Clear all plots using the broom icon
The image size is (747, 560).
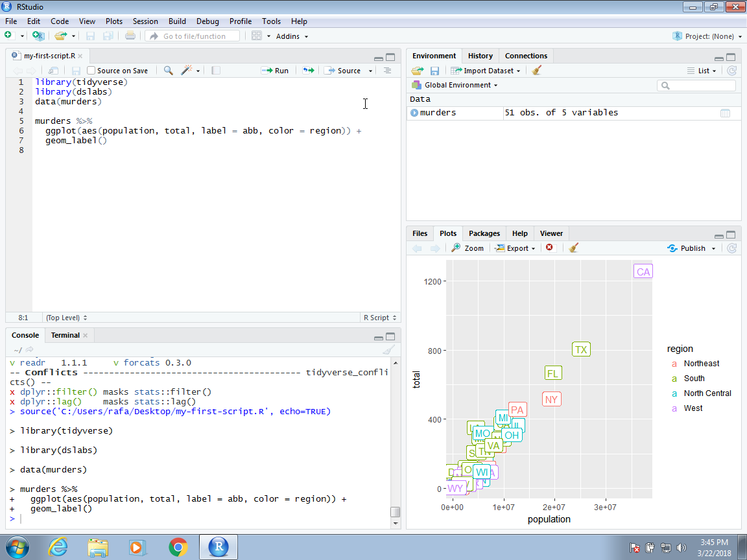point(573,248)
